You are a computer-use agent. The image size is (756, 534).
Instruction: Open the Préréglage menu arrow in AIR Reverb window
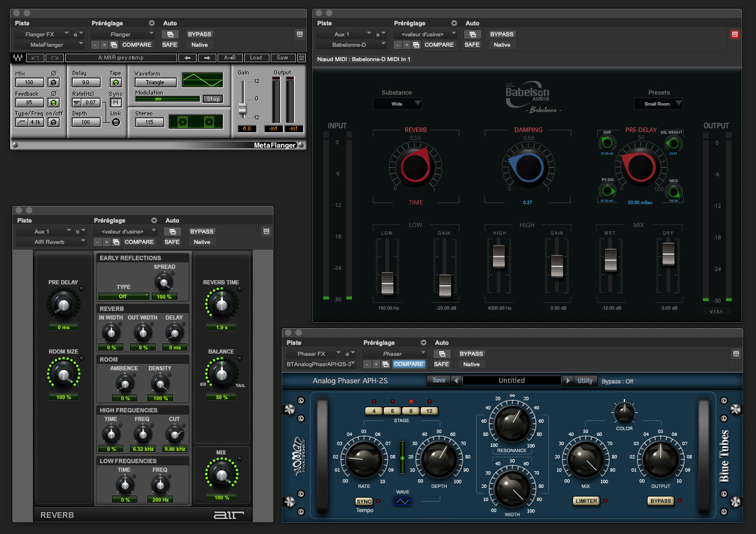tap(154, 221)
